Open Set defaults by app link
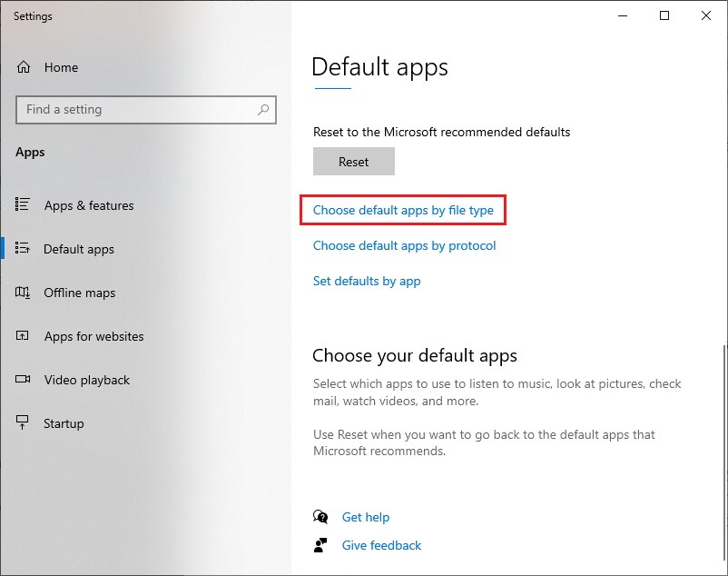Viewport: 728px width, 576px height. coord(367,281)
